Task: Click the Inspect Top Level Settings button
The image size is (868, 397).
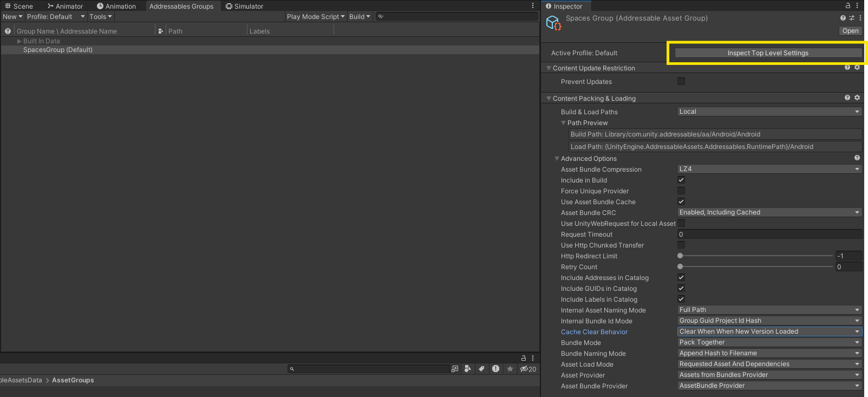Action: coord(768,53)
